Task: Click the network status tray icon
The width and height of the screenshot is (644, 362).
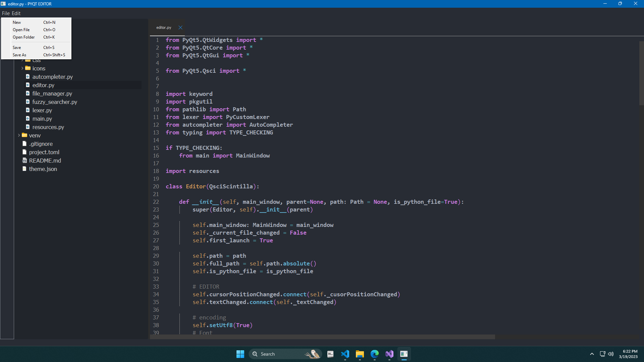Action: 602,354
